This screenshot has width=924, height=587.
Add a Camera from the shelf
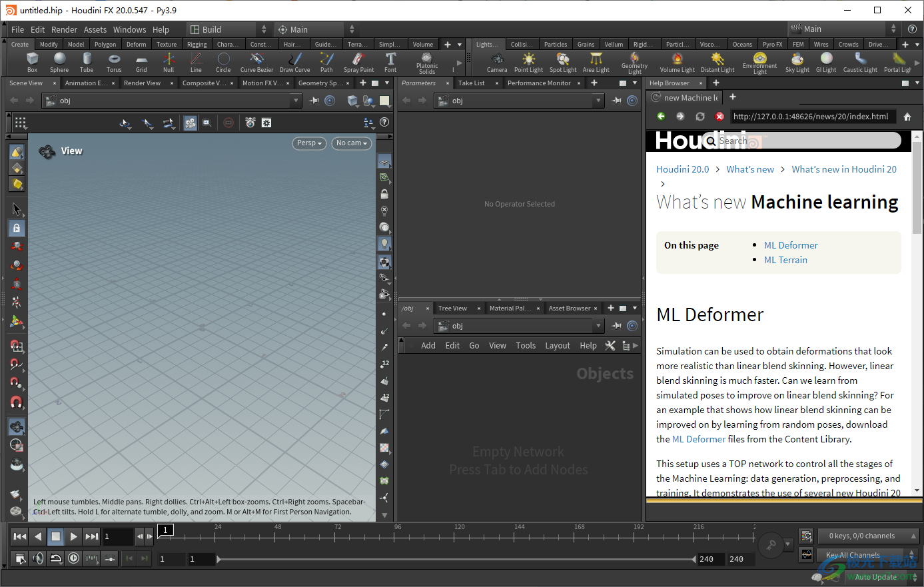click(497, 63)
